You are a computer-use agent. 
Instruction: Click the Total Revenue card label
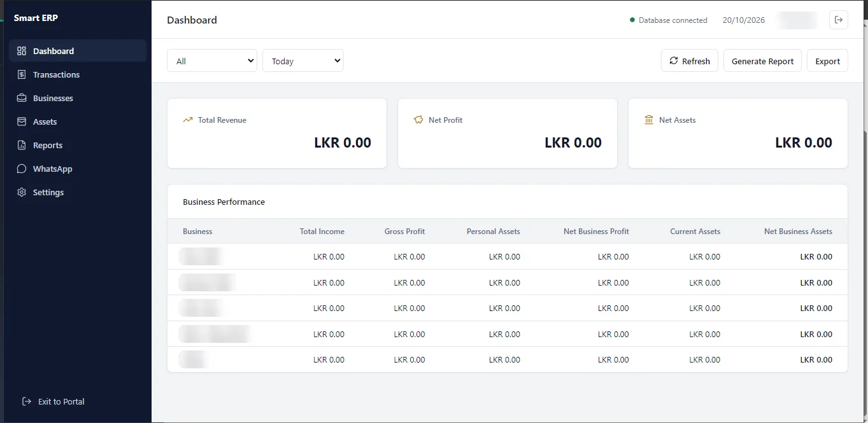point(222,120)
